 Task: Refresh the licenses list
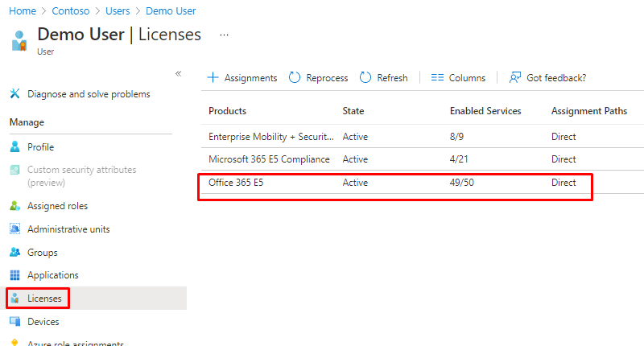(x=383, y=78)
